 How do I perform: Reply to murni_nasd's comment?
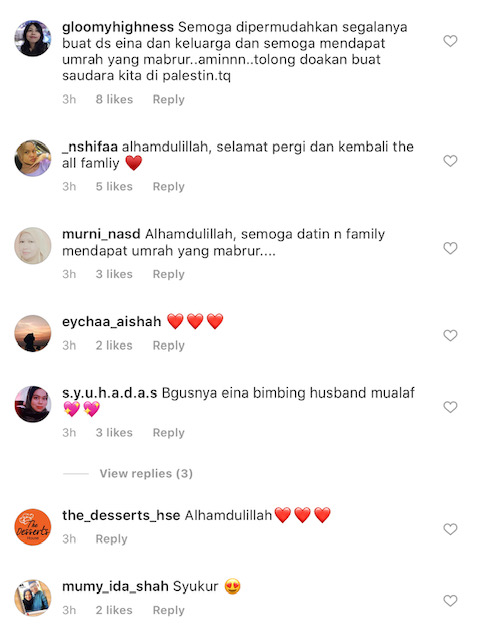coord(168,274)
